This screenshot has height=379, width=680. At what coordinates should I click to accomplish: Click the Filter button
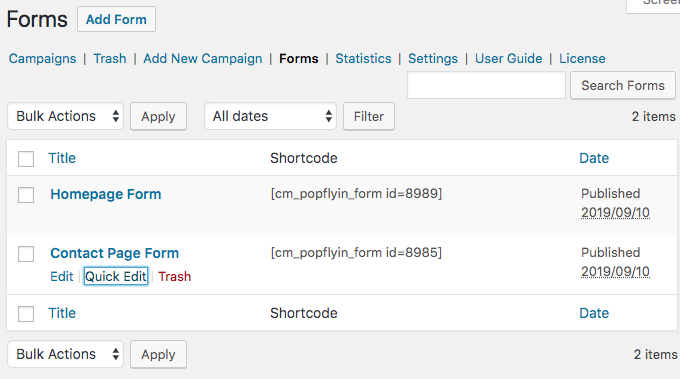(369, 116)
